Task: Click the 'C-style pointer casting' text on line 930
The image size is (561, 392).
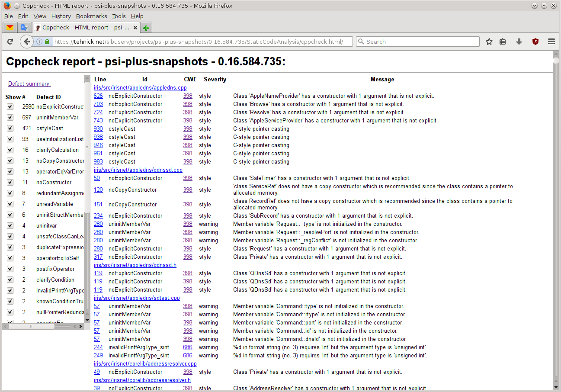Action: 261,129
